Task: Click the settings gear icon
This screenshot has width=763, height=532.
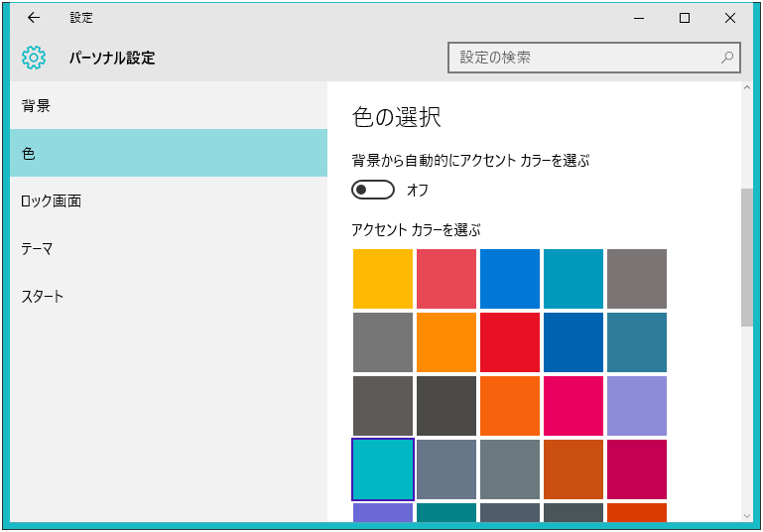Action: pos(34,58)
